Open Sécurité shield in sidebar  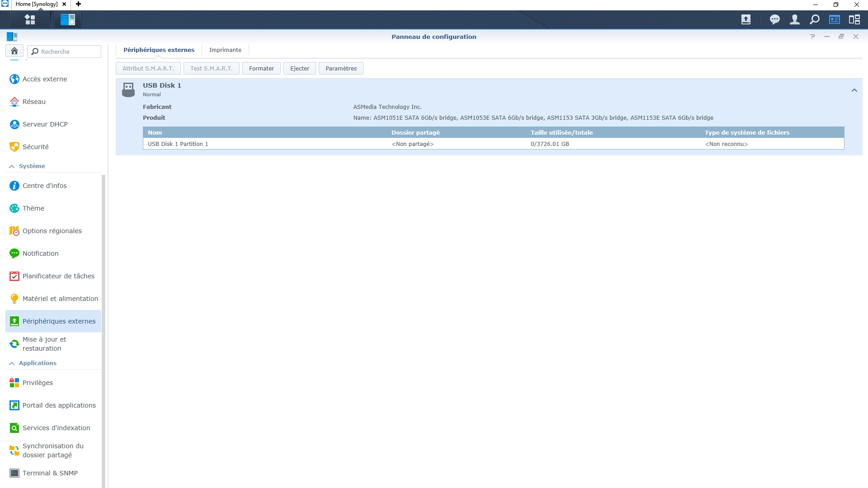14,147
